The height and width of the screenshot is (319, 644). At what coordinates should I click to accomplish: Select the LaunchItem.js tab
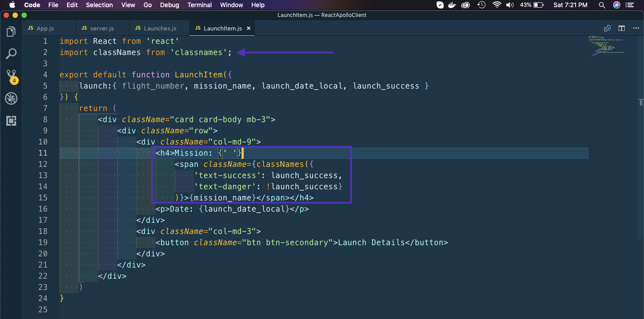[x=222, y=28]
